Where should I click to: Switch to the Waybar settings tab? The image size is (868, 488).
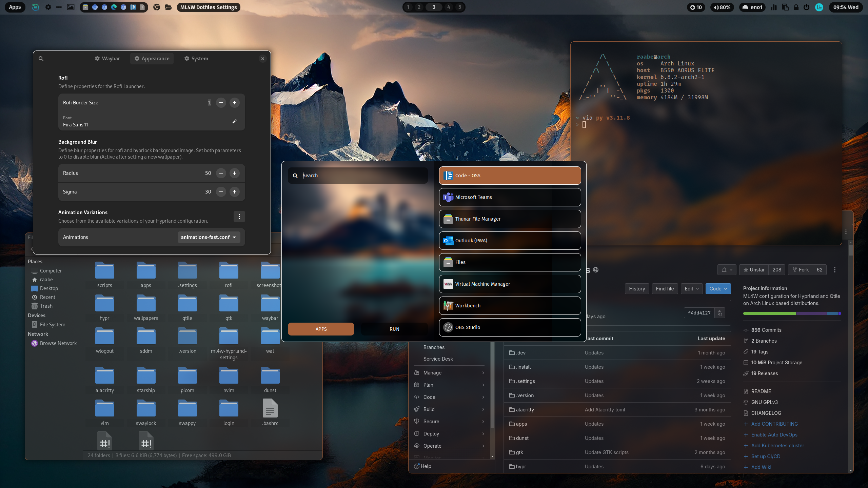[x=107, y=58]
